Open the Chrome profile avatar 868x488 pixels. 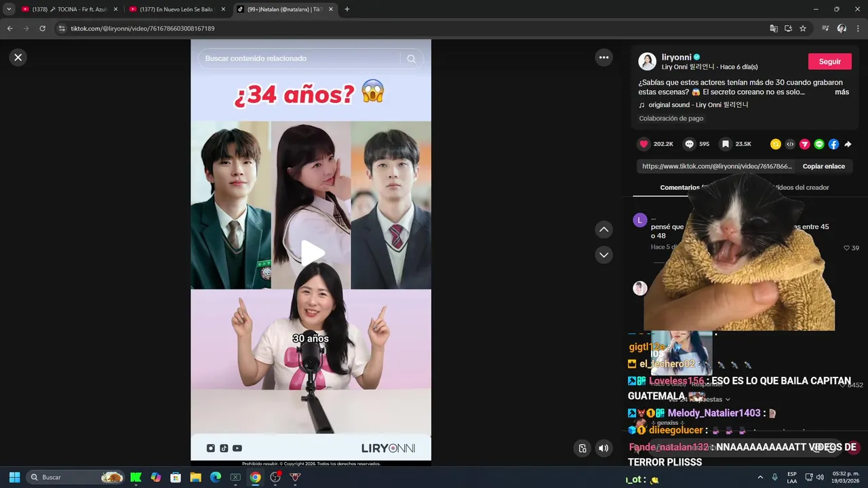[842, 28]
